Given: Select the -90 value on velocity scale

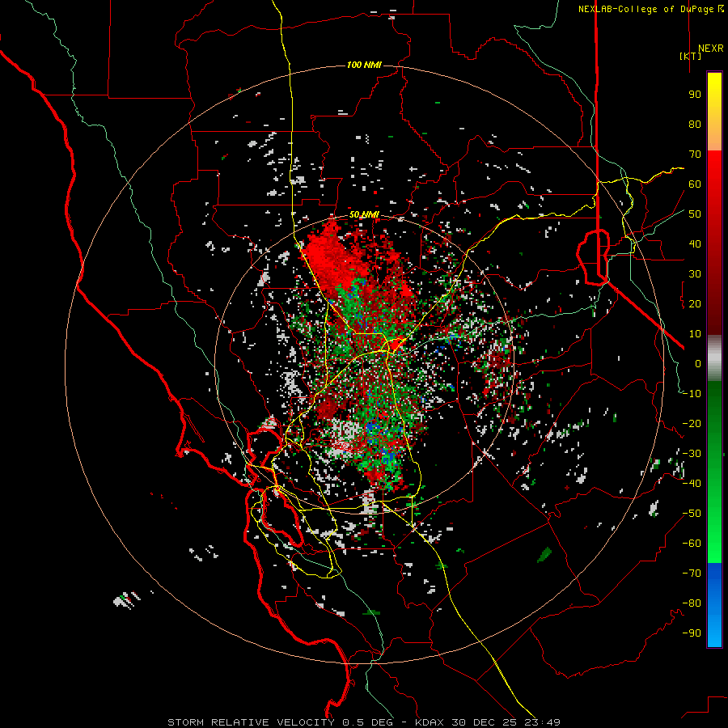Looking at the screenshot, I should coord(692,633).
